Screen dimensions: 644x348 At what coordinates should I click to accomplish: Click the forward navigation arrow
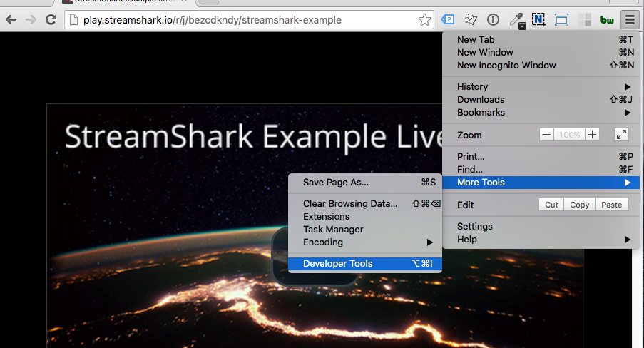[31, 19]
